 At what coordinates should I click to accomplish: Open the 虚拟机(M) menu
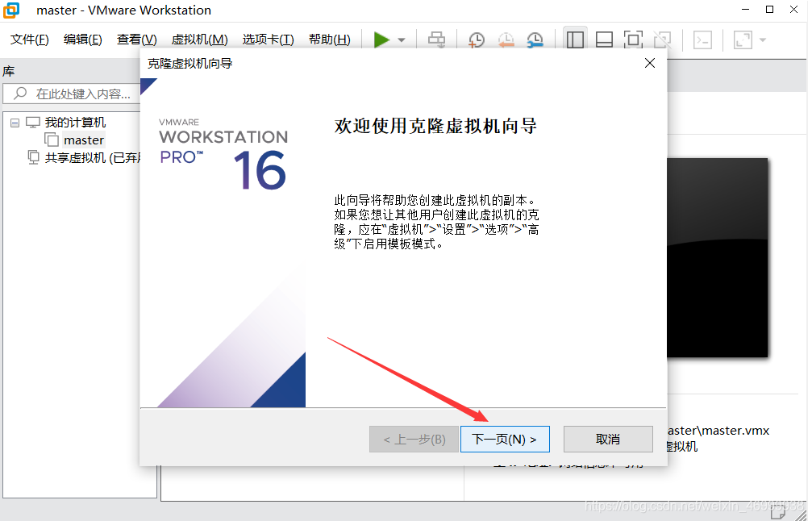(x=199, y=38)
